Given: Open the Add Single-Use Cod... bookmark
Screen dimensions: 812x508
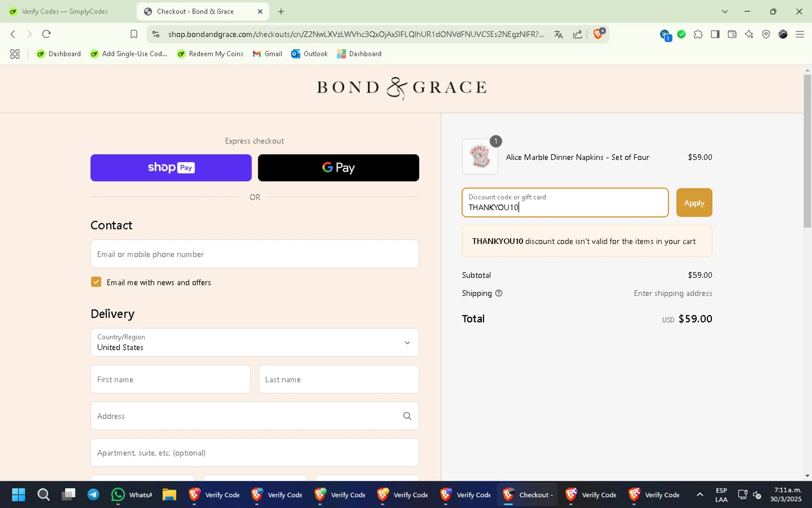Looking at the screenshot, I should [x=129, y=54].
